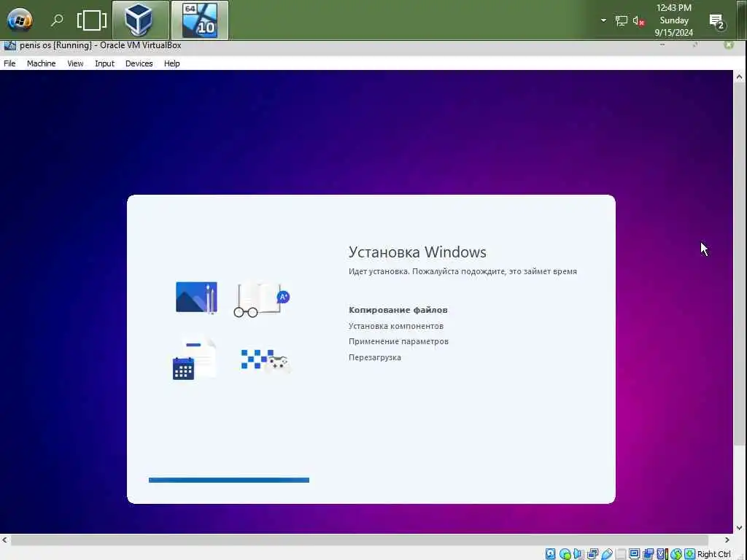Viewport: 747px width, 560px height.
Task: Click the optical disk status icon
Action: [565, 554]
